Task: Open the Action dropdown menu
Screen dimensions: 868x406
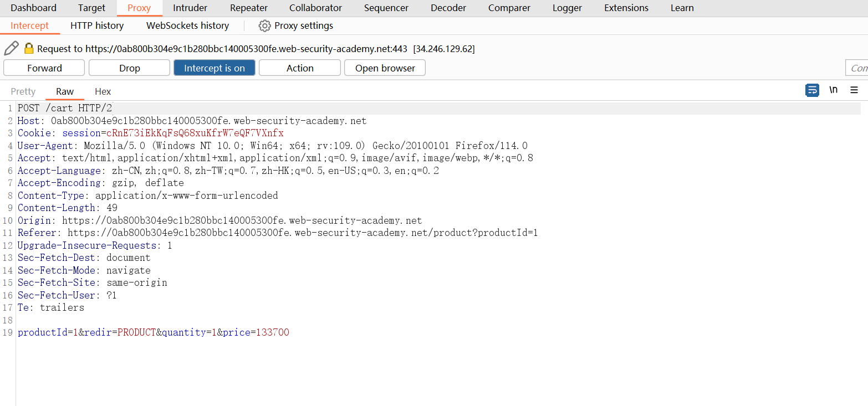Action: click(x=300, y=68)
